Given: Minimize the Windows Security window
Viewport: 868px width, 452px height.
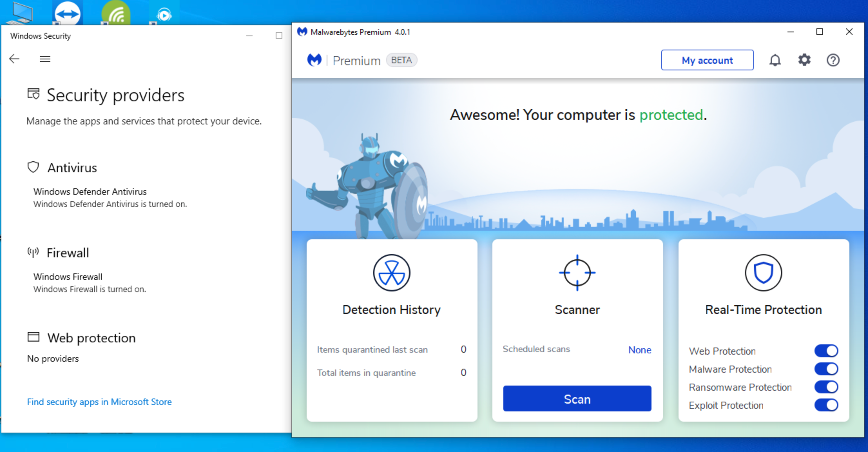Looking at the screenshot, I should [249, 35].
